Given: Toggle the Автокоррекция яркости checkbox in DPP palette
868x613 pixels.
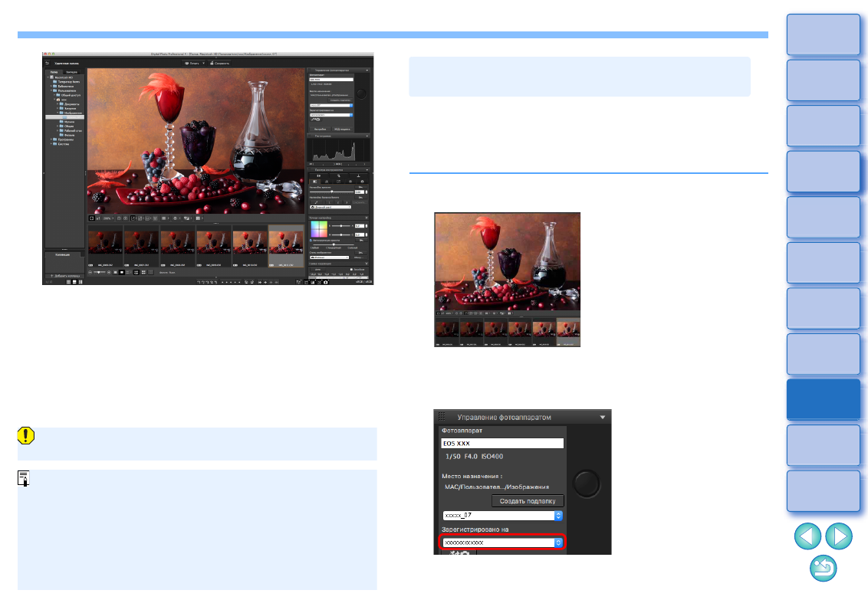Looking at the screenshot, I should click(x=311, y=240).
